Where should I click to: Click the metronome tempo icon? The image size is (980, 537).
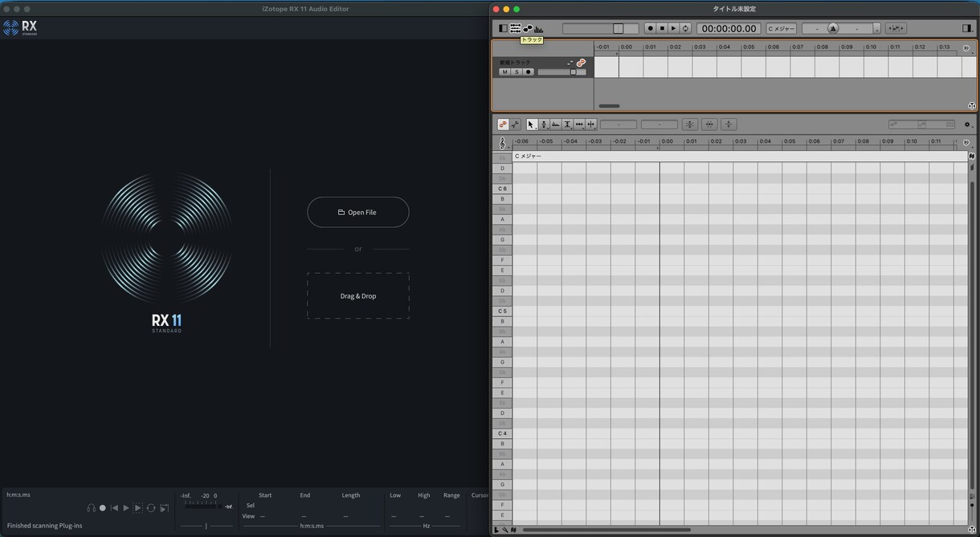(833, 28)
